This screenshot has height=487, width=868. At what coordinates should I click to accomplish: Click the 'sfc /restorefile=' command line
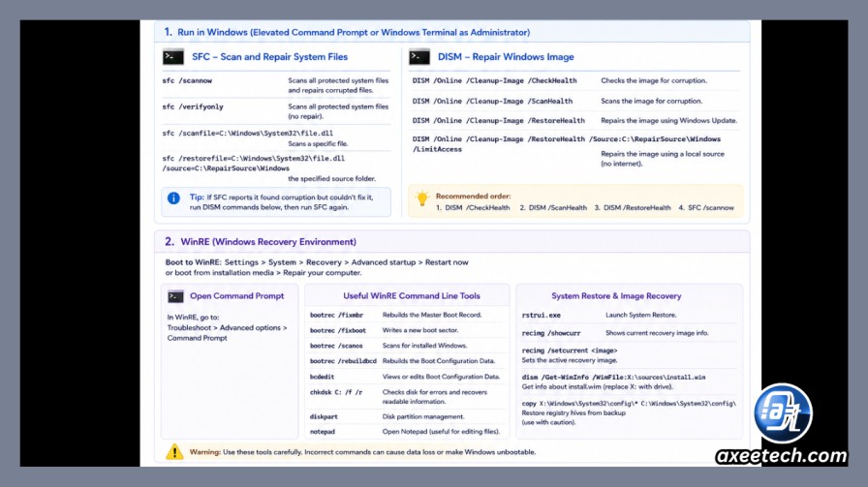click(x=254, y=158)
